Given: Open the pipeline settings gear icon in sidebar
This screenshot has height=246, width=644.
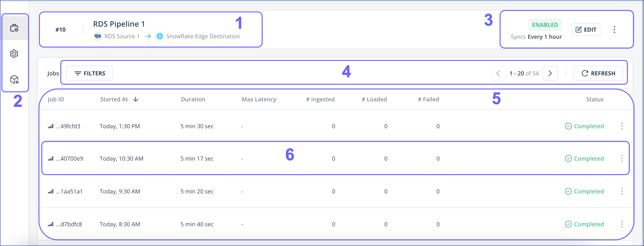Looking at the screenshot, I should click(x=14, y=54).
